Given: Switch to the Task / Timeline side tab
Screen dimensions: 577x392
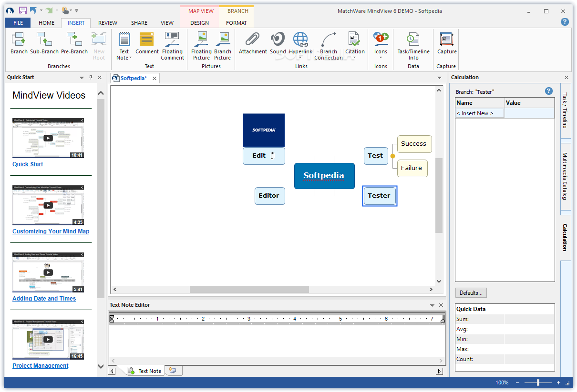Looking at the screenshot, I should pyautogui.click(x=565, y=110).
